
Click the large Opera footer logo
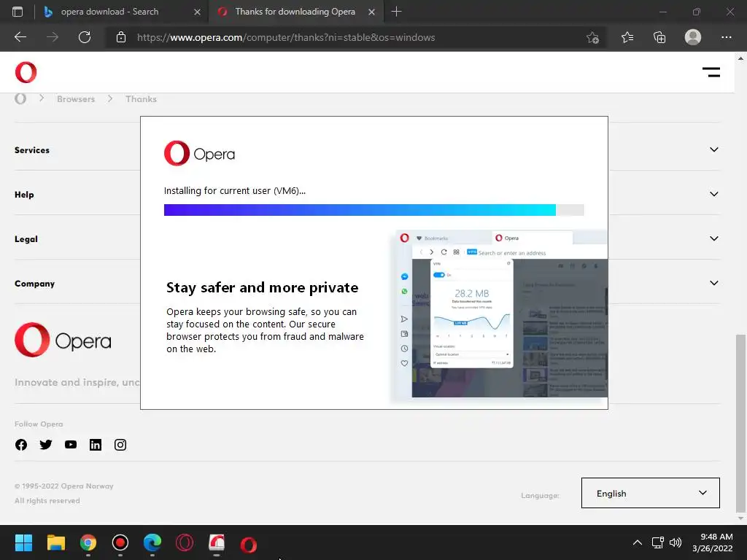[63, 340]
